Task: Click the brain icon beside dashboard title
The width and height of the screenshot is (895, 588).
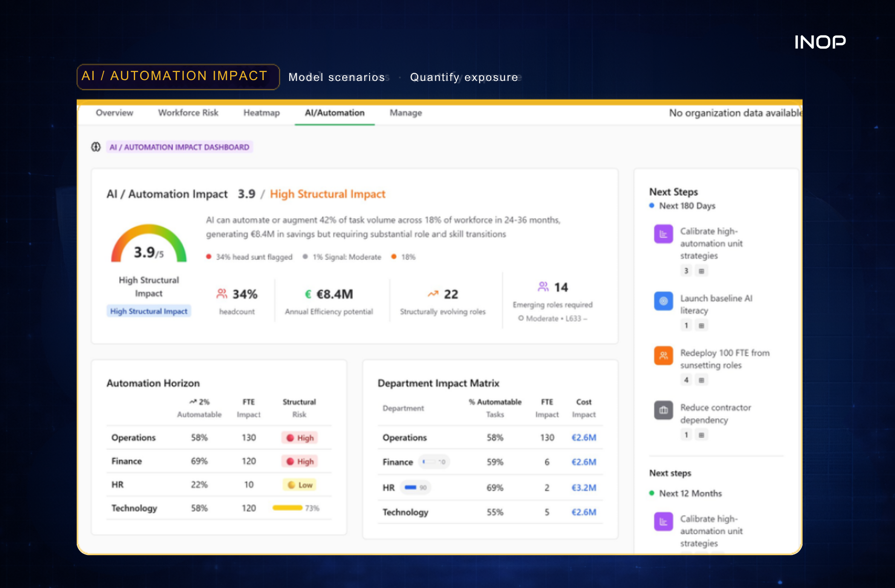Action: [x=96, y=147]
